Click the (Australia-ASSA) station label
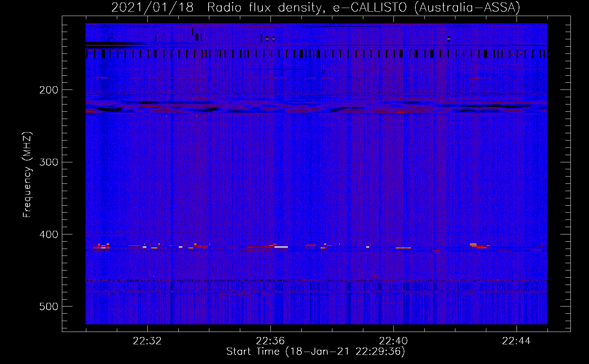589x364 pixels. (467, 7)
